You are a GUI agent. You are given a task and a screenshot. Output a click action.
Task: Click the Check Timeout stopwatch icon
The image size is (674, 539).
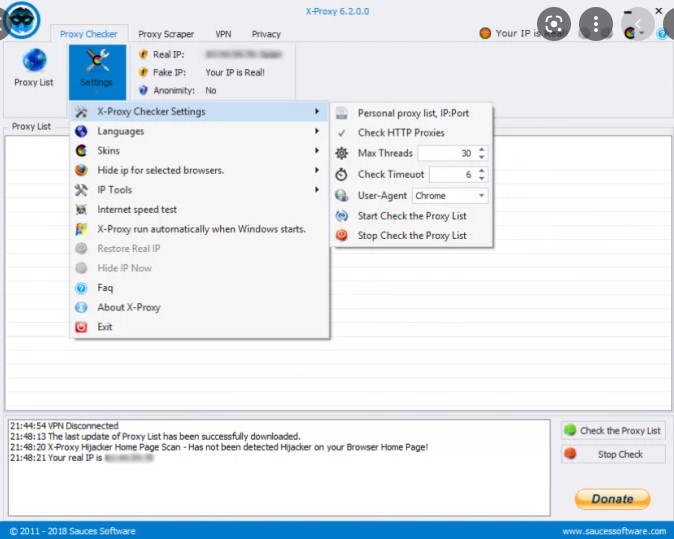coord(342,174)
